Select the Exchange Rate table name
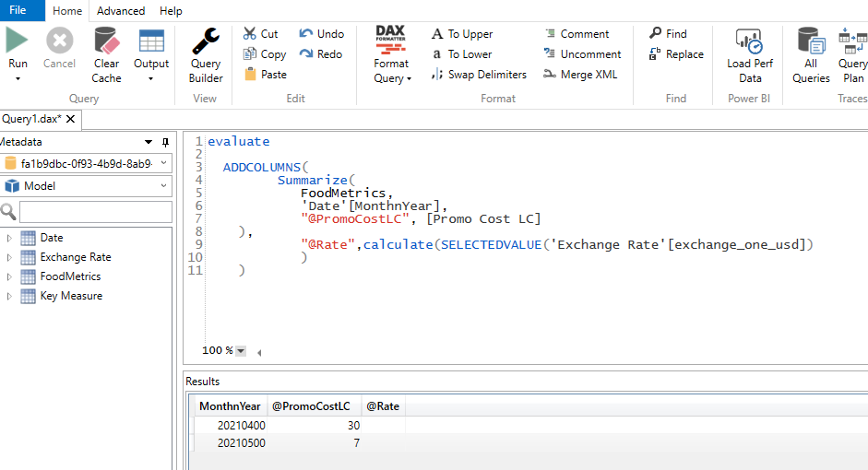 76,257
